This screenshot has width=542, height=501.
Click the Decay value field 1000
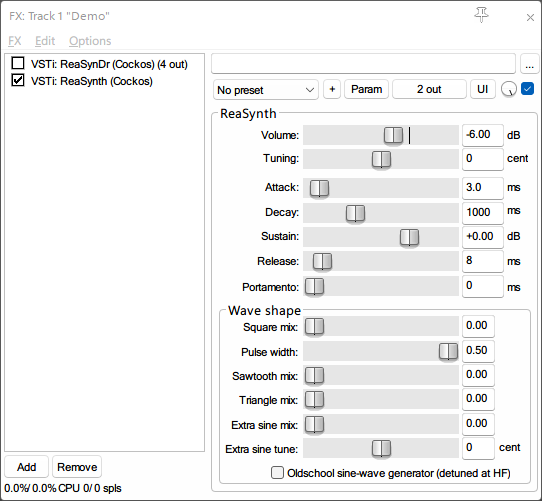pos(483,213)
